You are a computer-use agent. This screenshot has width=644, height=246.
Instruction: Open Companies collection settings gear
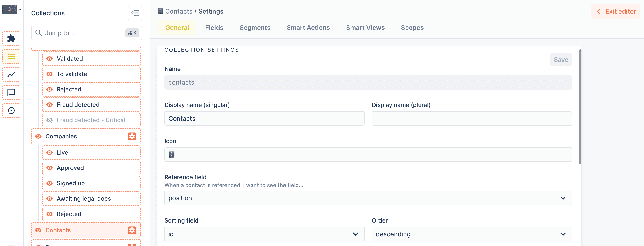click(x=132, y=136)
